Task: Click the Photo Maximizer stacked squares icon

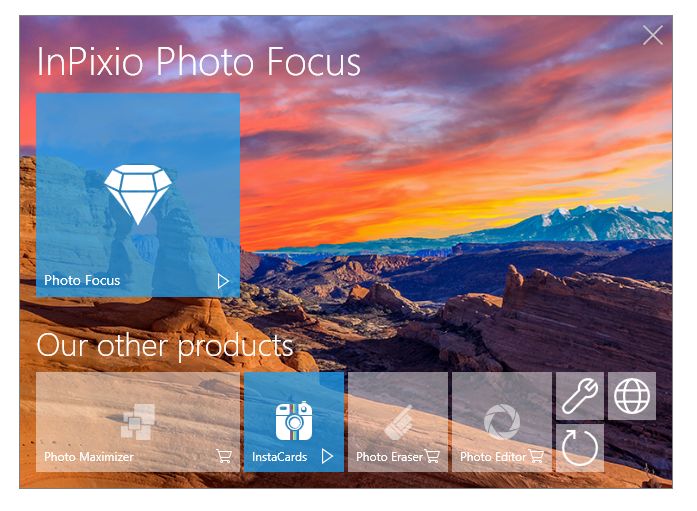Action: tap(138, 422)
